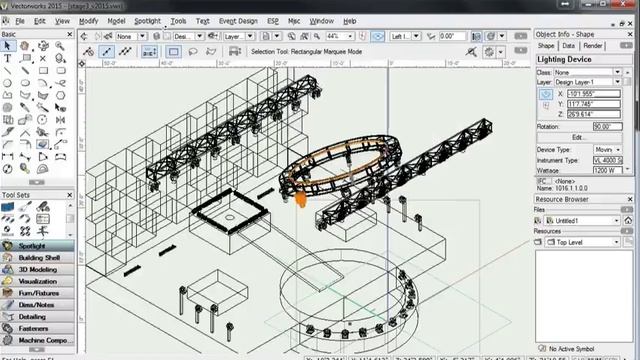Select the Arc tool
The height and width of the screenshot is (360, 640).
43,83
